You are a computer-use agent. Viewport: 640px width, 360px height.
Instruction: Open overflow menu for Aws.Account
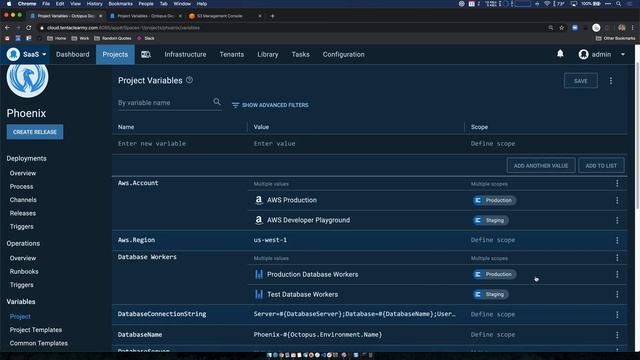click(x=617, y=184)
